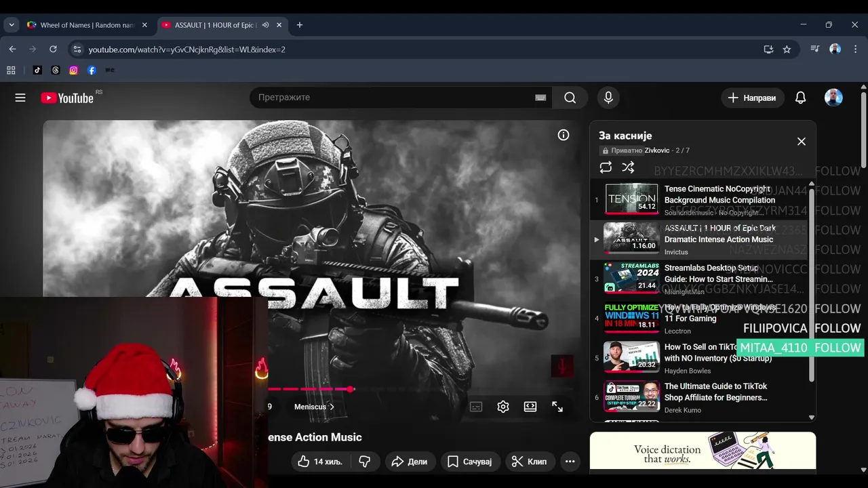Open Ultimate Guide to TikTok Shop Affiliate video
Viewport: 868px width, 488px height.
tap(698, 396)
